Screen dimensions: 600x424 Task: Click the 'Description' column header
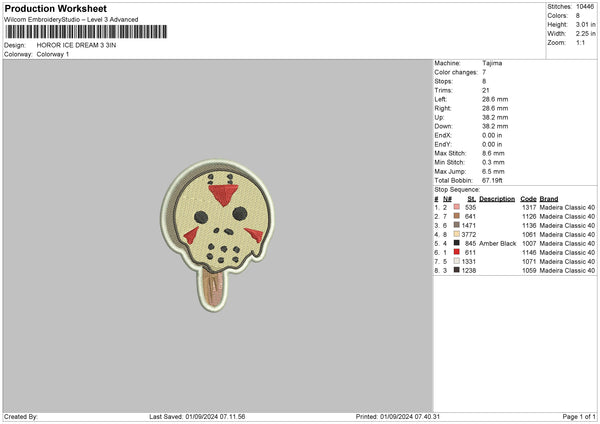[497, 199]
